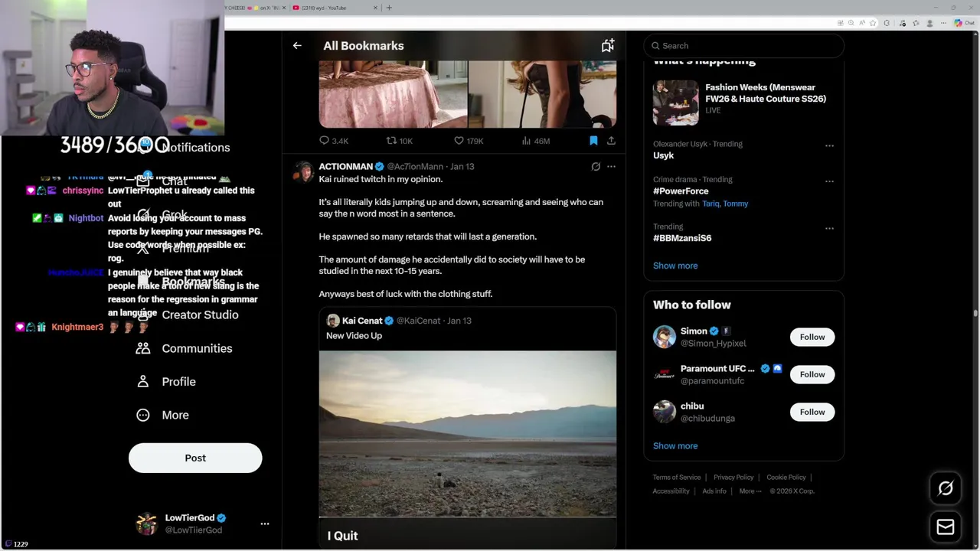This screenshot has width=980, height=551.
Task: Open Grok actions icon on ACTIONMAN's post
Action: coord(596,166)
